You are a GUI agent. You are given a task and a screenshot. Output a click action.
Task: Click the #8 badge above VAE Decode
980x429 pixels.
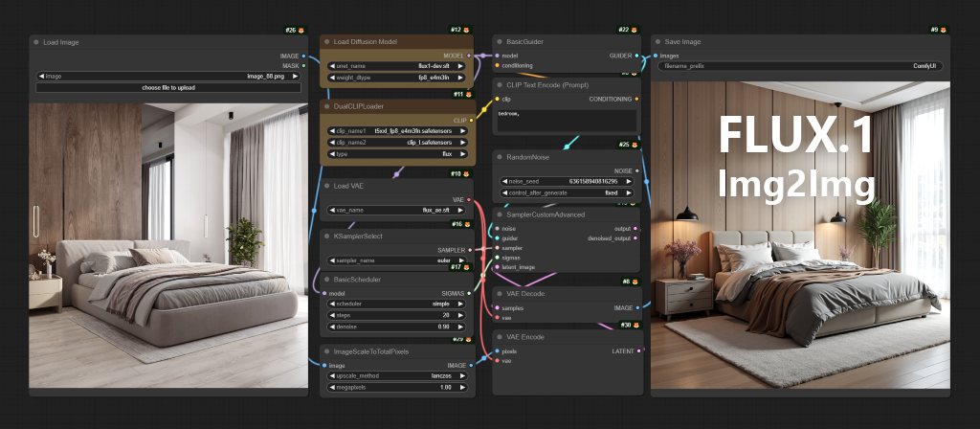(x=632, y=282)
